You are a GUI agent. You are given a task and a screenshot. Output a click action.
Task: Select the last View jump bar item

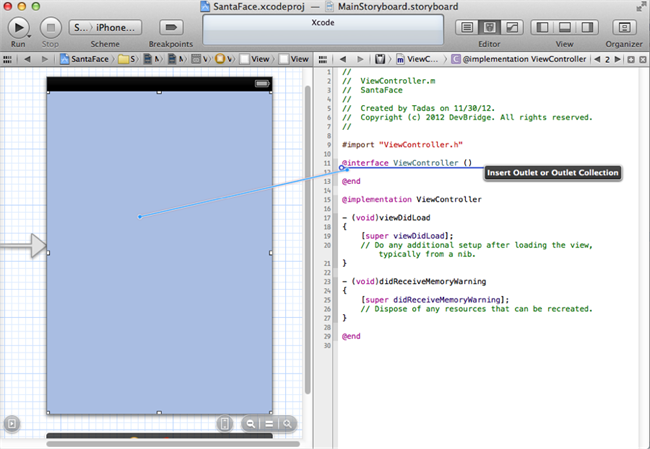[294, 59]
